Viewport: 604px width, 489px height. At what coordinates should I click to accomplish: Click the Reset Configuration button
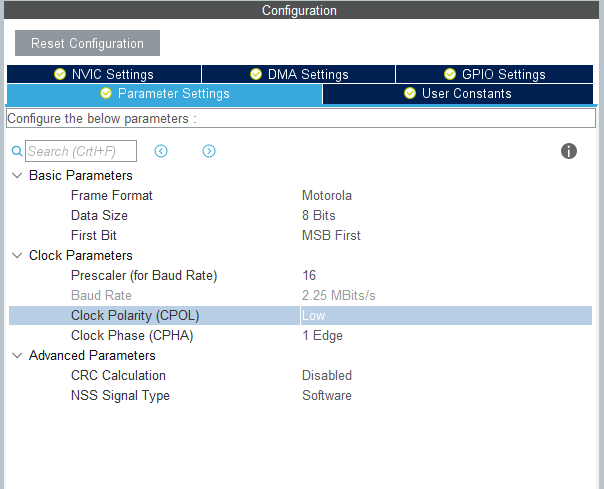tap(87, 43)
